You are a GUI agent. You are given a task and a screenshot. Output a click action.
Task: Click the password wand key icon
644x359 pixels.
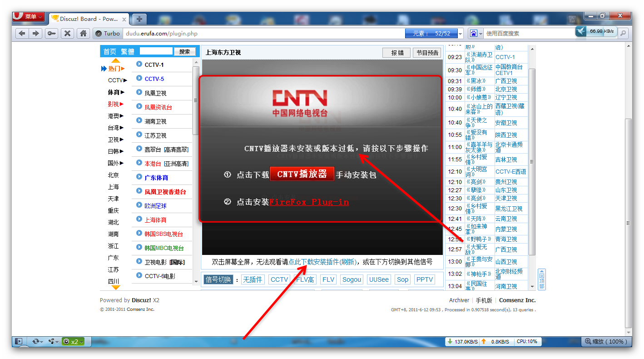tap(51, 33)
